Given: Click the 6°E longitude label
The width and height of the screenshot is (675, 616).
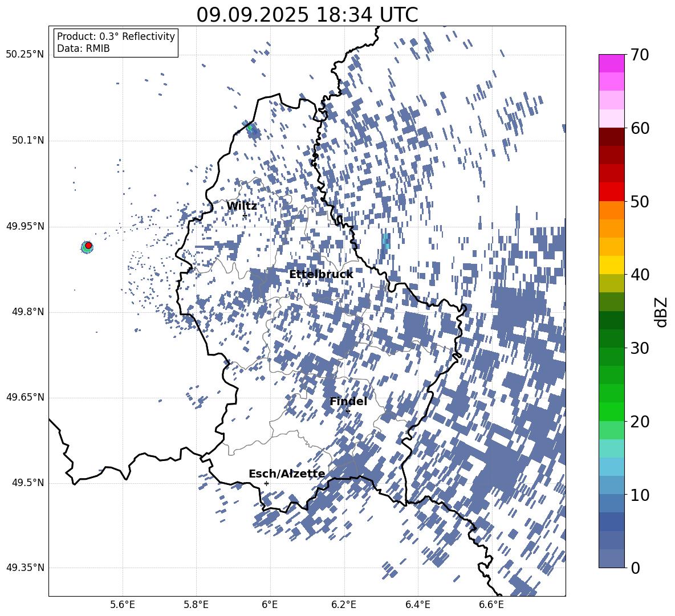Looking at the screenshot, I should pos(270,605).
